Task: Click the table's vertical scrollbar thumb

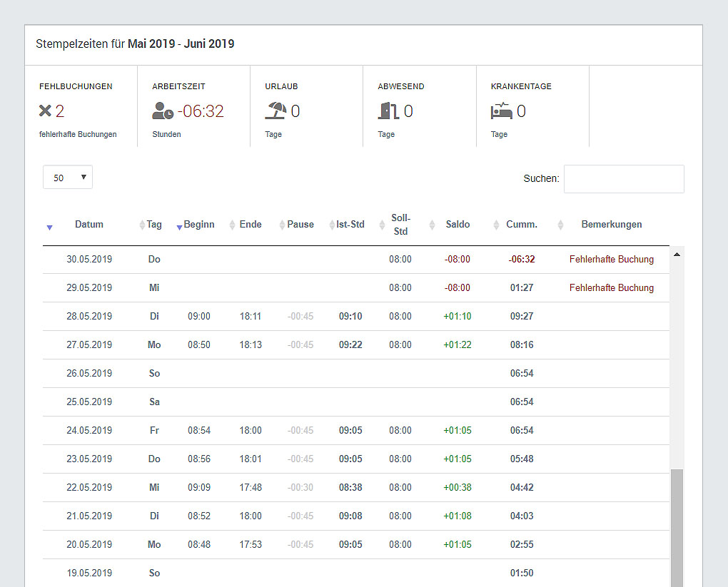Action: pos(677,528)
